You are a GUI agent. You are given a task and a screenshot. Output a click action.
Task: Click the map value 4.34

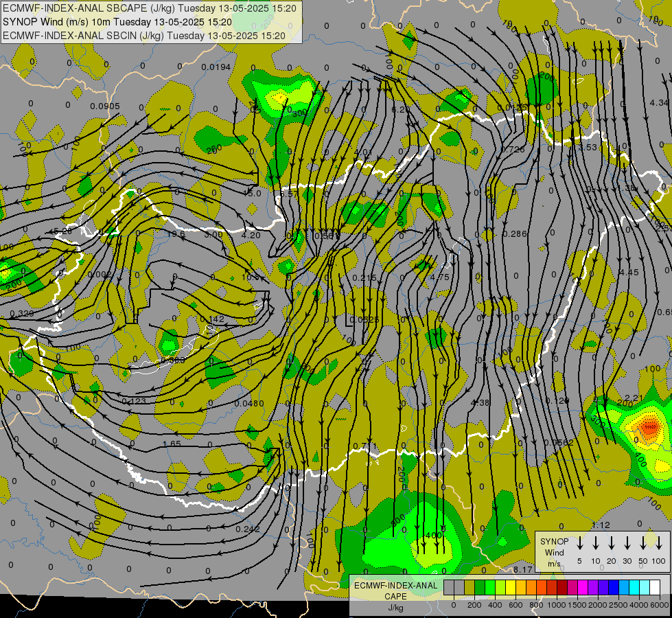[x=659, y=102]
